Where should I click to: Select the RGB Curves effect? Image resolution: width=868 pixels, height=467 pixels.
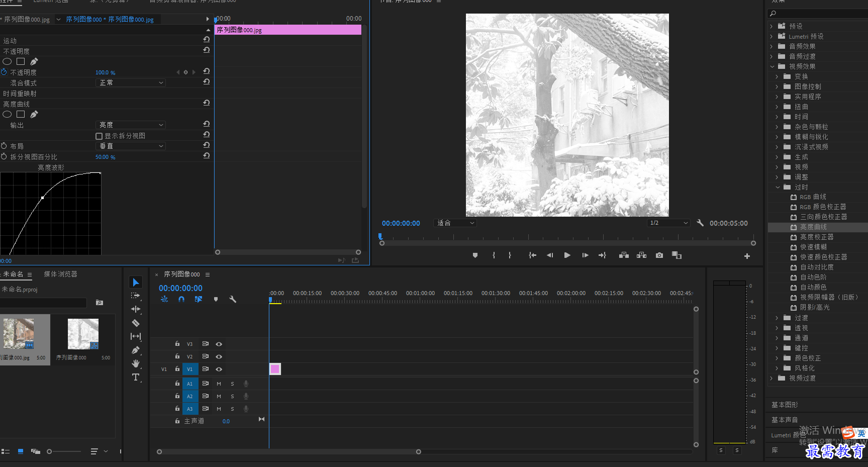pos(813,197)
